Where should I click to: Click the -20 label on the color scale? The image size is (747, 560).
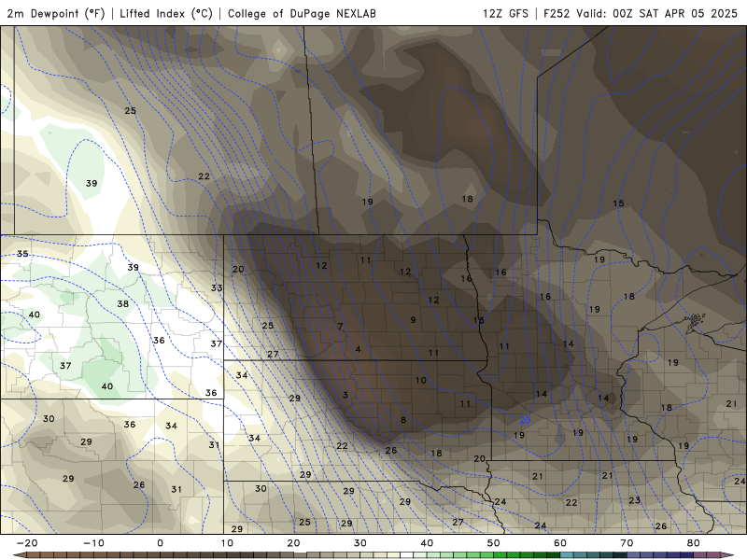point(27,543)
